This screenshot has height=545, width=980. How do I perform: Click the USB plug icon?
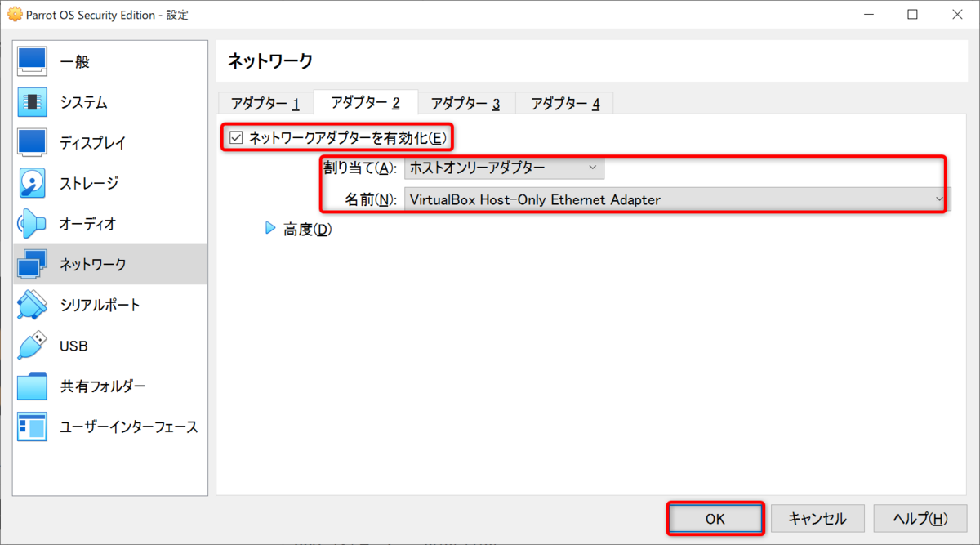[x=33, y=346]
